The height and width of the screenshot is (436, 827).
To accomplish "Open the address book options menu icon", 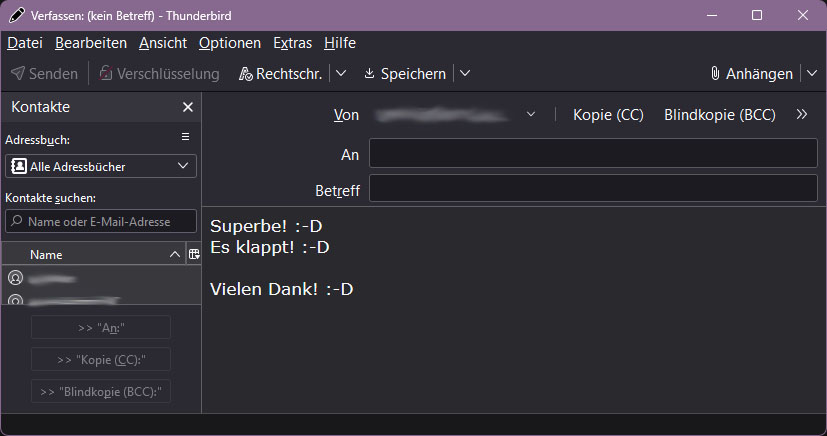I will [x=185, y=137].
